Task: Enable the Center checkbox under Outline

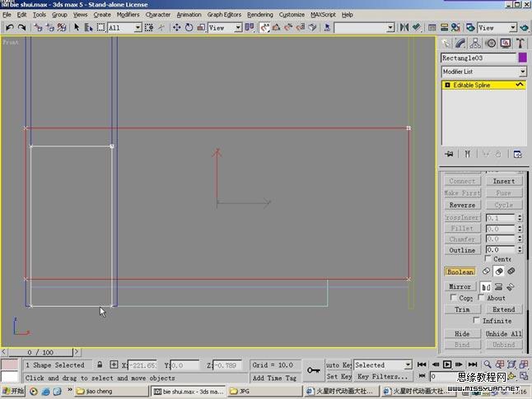Action: [x=488, y=258]
